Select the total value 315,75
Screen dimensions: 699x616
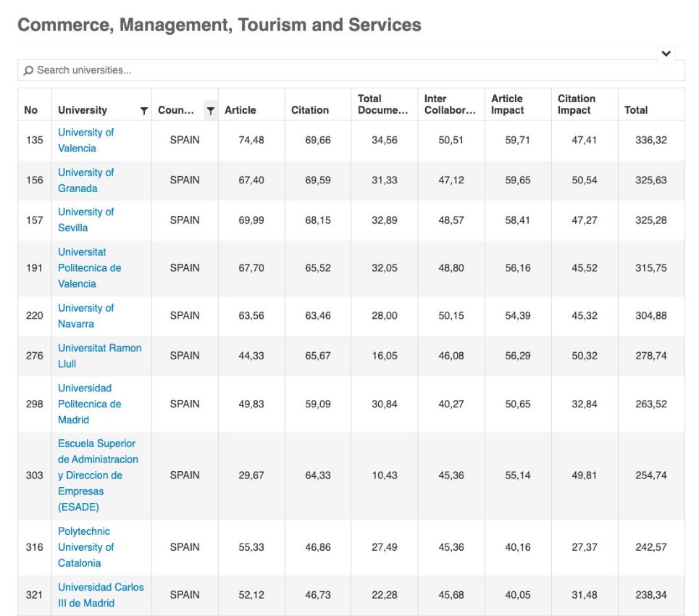(651, 268)
